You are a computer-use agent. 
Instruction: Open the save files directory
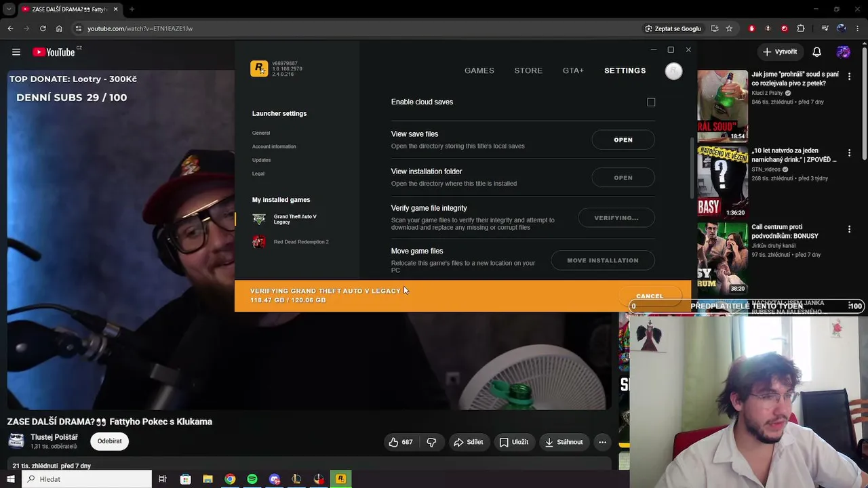coord(623,140)
